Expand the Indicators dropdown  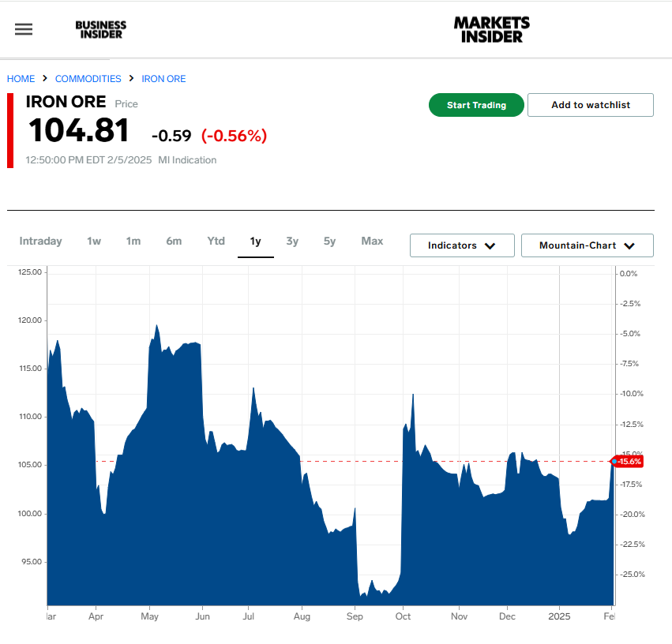(x=462, y=245)
